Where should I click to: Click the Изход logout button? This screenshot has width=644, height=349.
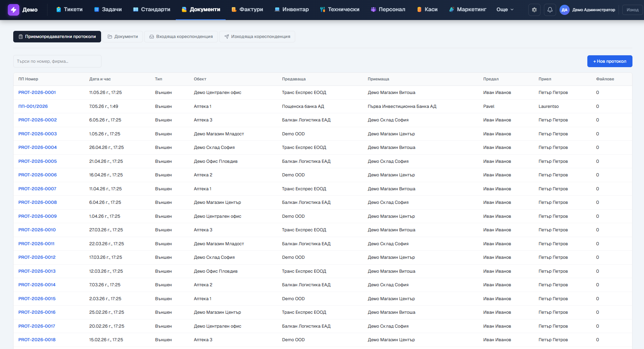pos(632,10)
